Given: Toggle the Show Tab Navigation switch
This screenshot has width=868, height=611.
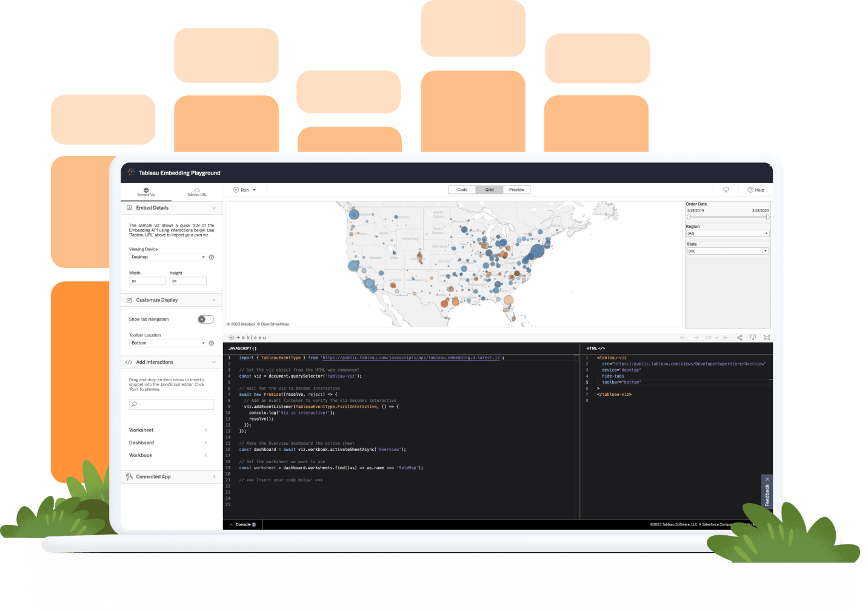Looking at the screenshot, I should (205, 319).
